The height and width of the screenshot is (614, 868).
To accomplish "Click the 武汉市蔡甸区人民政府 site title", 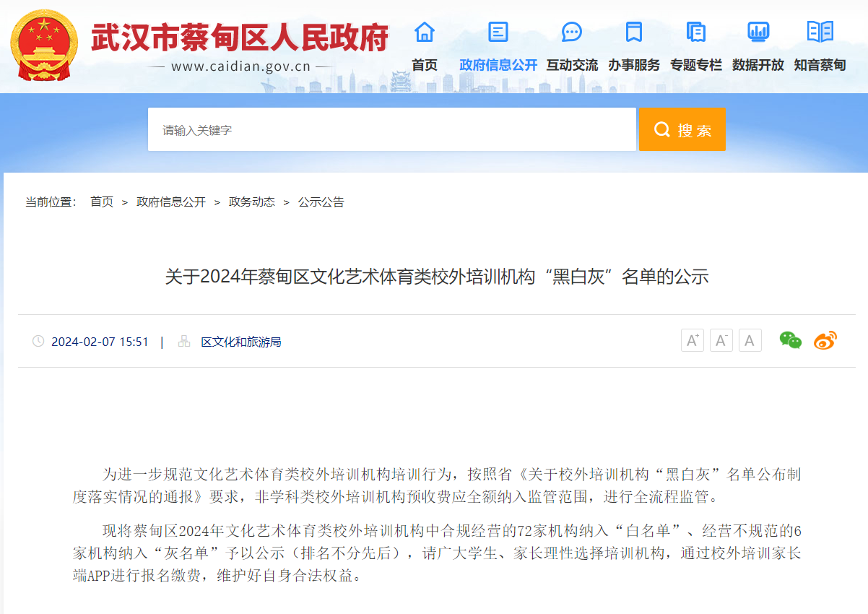I will click(240, 38).
